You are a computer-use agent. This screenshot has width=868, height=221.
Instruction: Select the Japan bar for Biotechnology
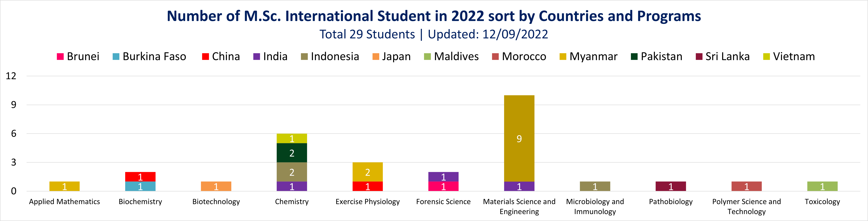[216, 186]
